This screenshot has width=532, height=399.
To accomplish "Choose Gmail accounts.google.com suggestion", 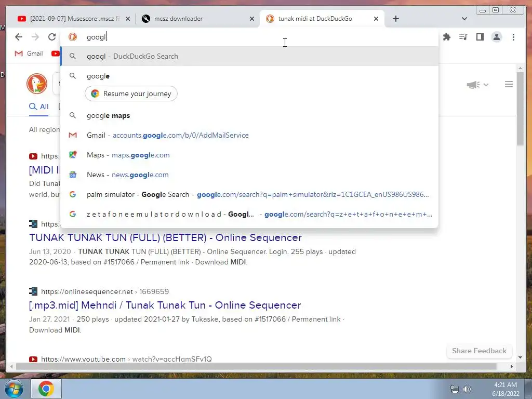I will (x=249, y=135).
